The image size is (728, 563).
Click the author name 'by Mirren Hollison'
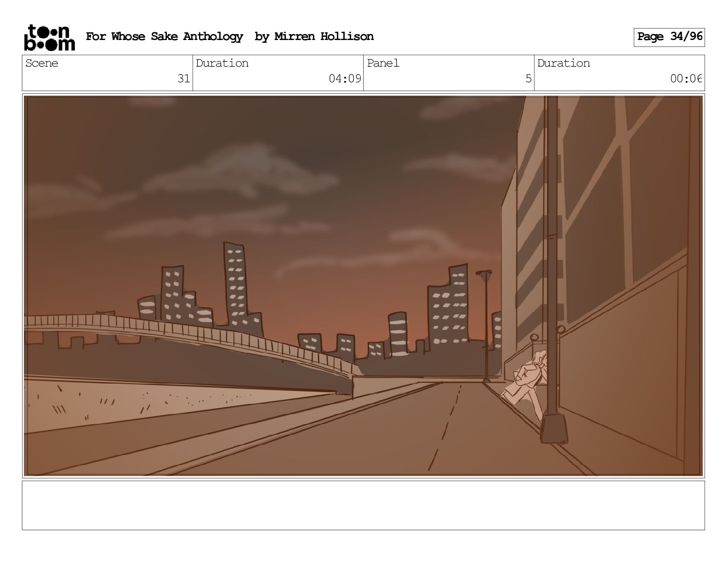coord(314,37)
